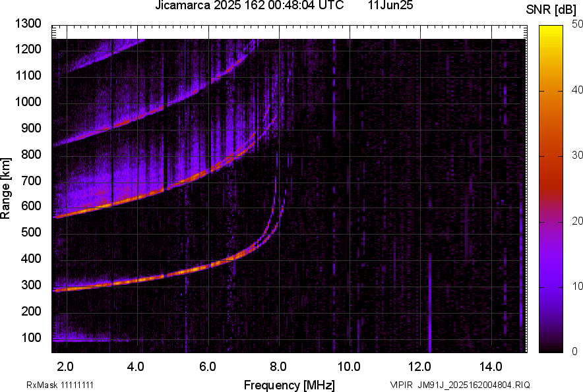The image size is (583, 392).
Task: Click the colorbar tick label 40
Action: [x=576, y=90]
